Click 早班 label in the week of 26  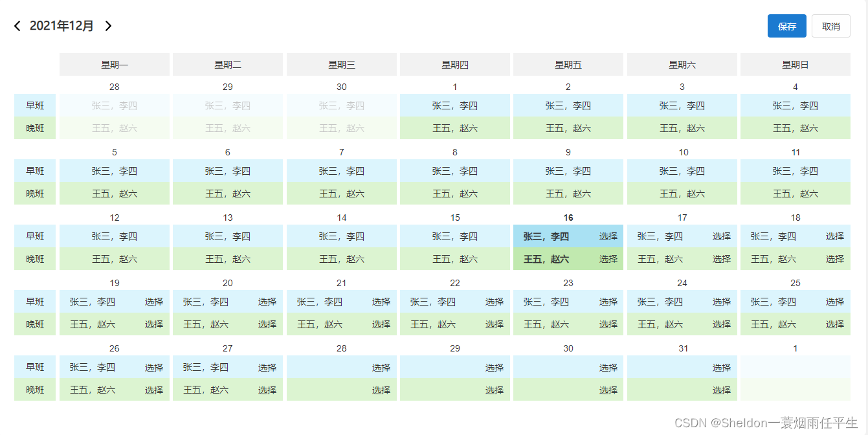pos(36,368)
